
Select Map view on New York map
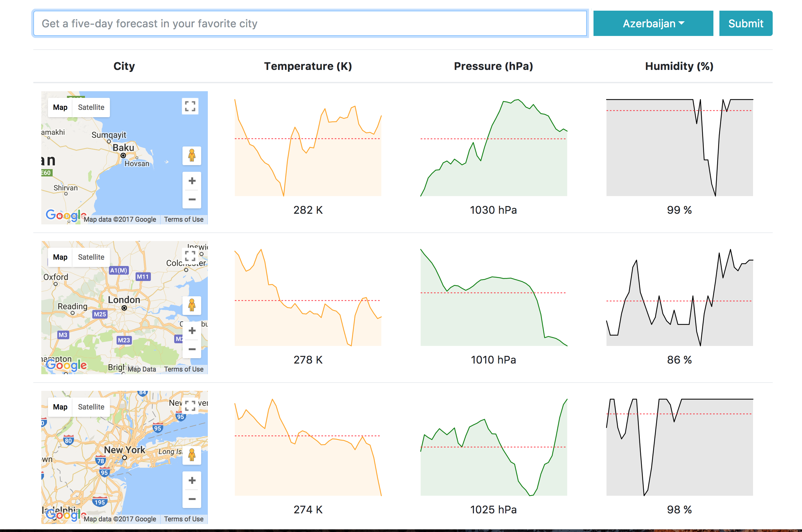[x=60, y=407]
